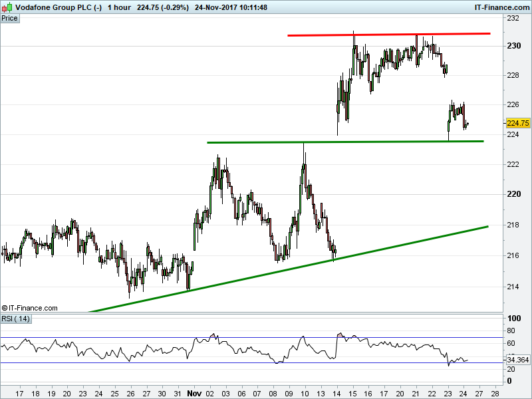Click the 14 date marker on time axis
The image size is (532, 399).
pyautogui.click(x=337, y=394)
